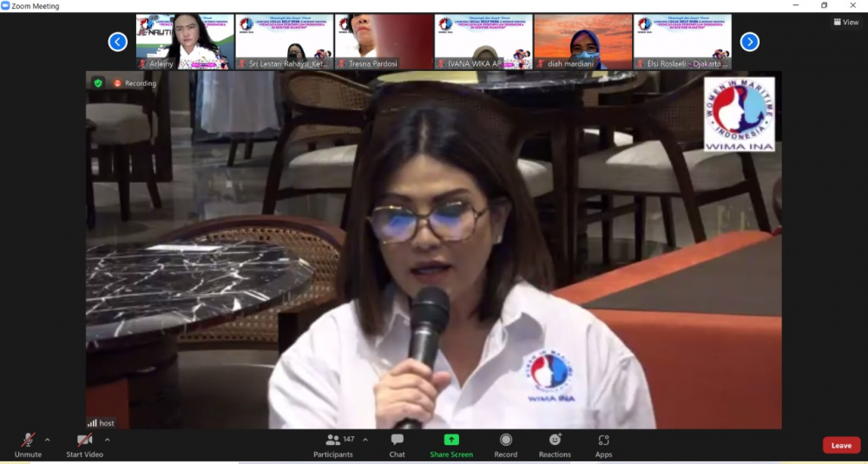Start video with the camera button
The height and width of the screenshot is (464, 868).
pos(84,445)
